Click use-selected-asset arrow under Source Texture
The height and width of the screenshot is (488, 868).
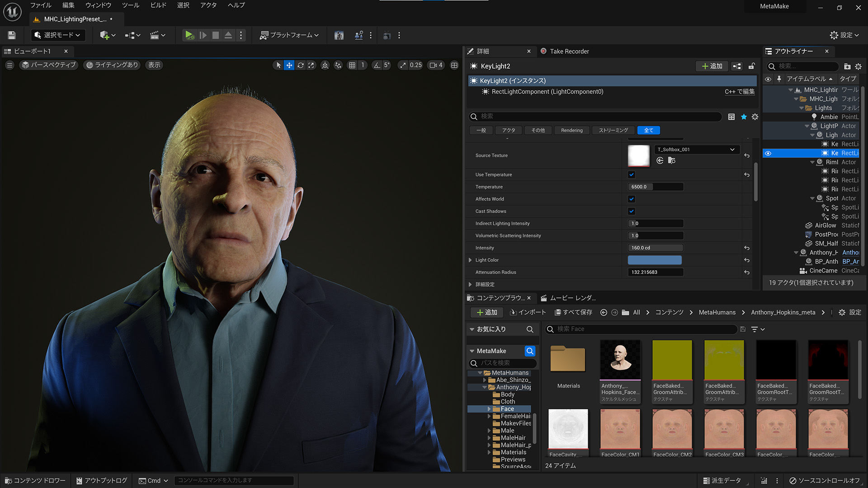click(x=660, y=160)
